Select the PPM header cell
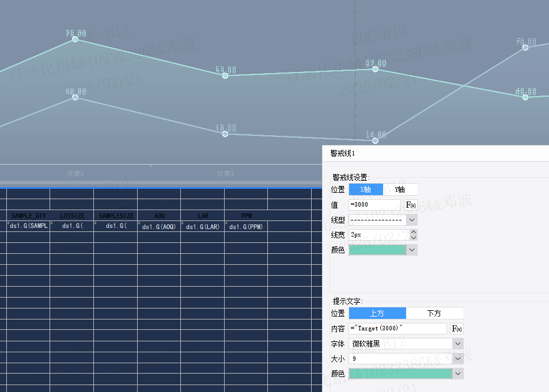 246,216
